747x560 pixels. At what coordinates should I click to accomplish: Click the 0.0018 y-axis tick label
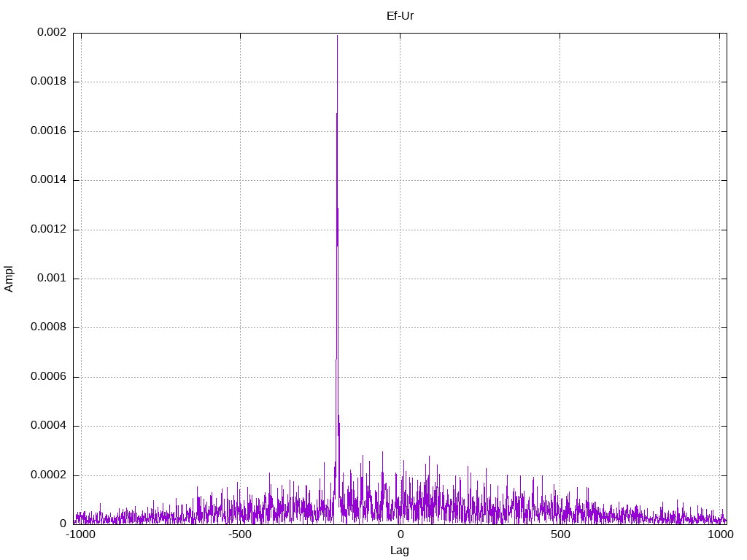pyautogui.click(x=49, y=81)
